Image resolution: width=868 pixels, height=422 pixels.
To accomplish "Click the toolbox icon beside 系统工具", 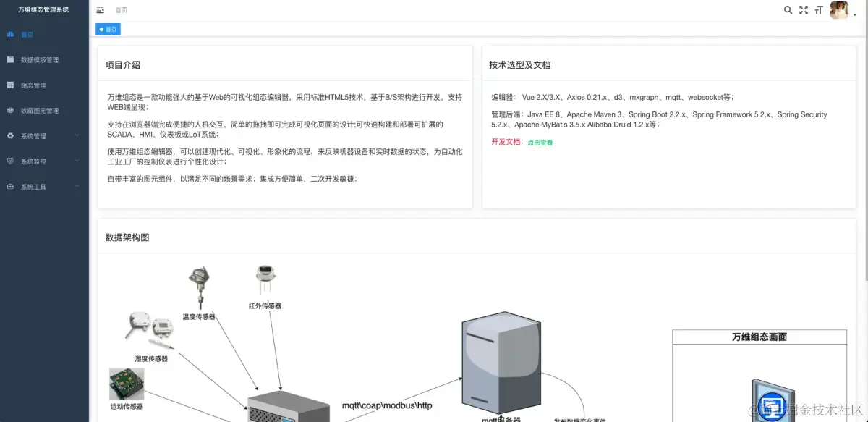I will pos(10,186).
